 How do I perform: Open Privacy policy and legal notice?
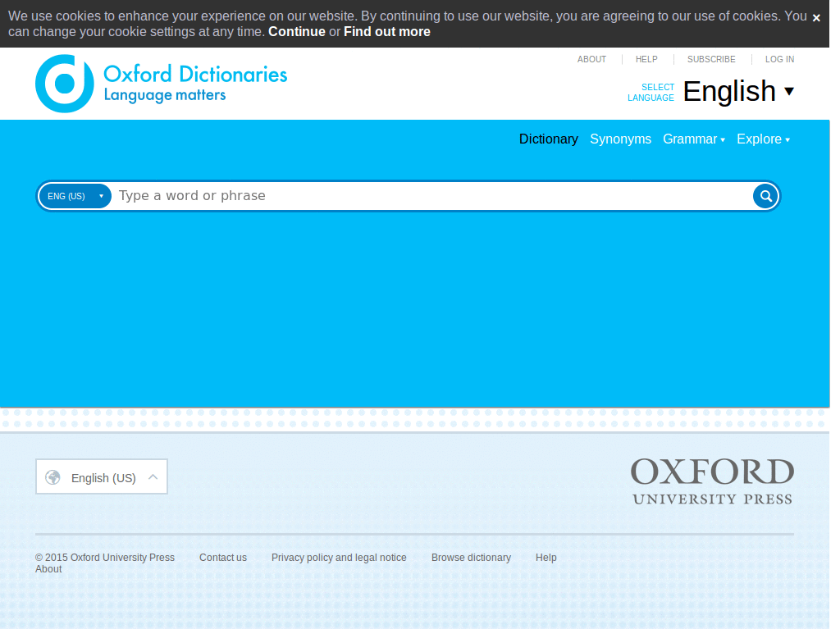pyautogui.click(x=339, y=557)
